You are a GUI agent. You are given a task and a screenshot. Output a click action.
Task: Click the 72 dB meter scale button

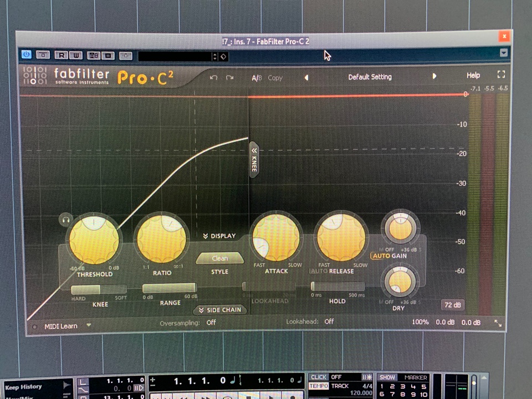pos(453,305)
